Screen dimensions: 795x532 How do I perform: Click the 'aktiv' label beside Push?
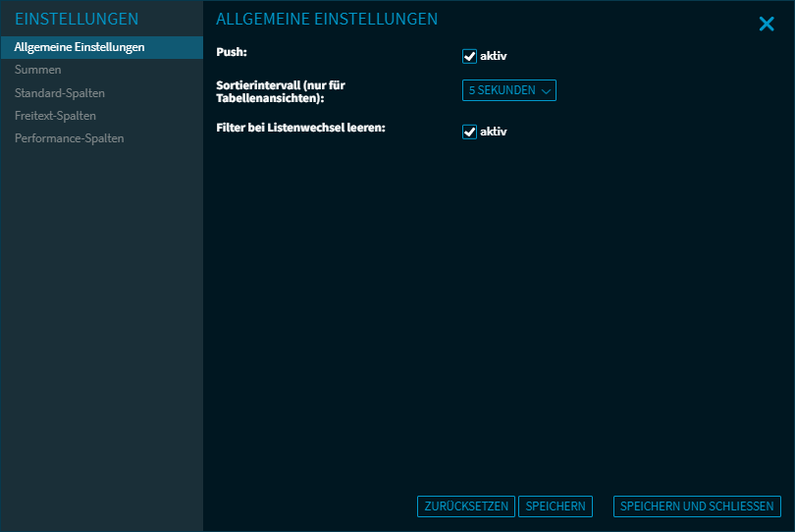pos(493,56)
